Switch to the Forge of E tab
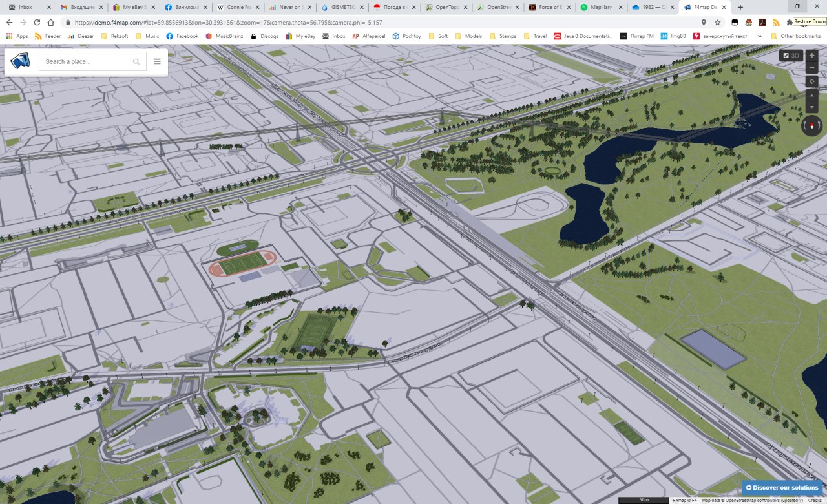 pos(549,7)
